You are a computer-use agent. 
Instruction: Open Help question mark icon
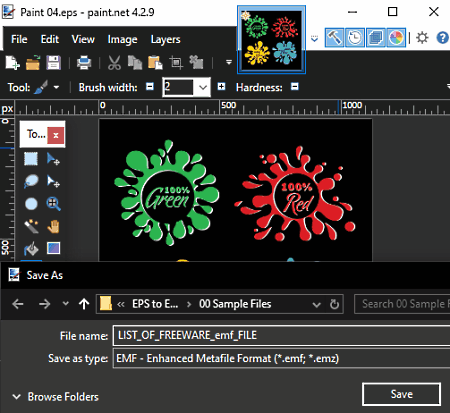point(443,37)
